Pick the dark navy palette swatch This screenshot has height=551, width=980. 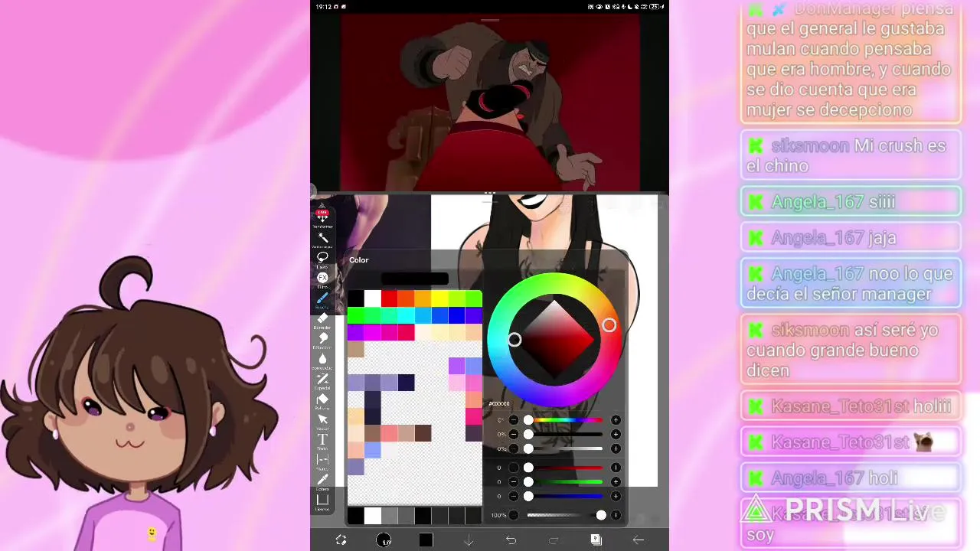click(406, 383)
